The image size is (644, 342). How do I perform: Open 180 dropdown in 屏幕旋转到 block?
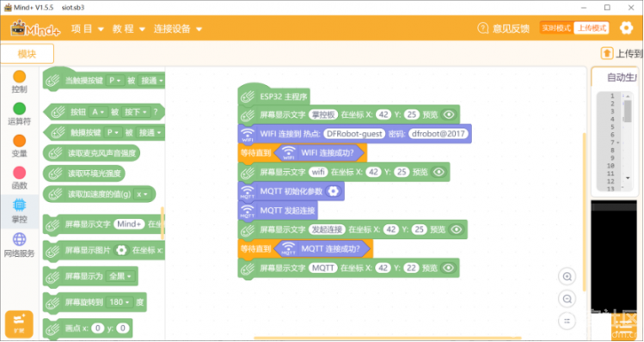pos(120,302)
